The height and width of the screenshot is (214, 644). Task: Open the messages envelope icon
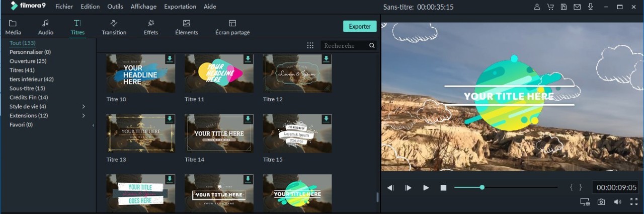577,7
